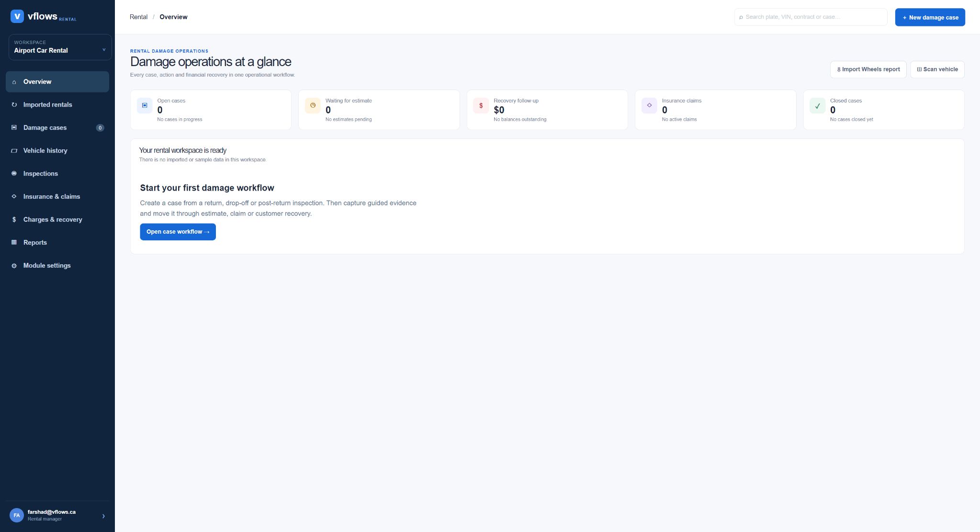Click 'Your rental workspace is ready' heading

pos(182,150)
